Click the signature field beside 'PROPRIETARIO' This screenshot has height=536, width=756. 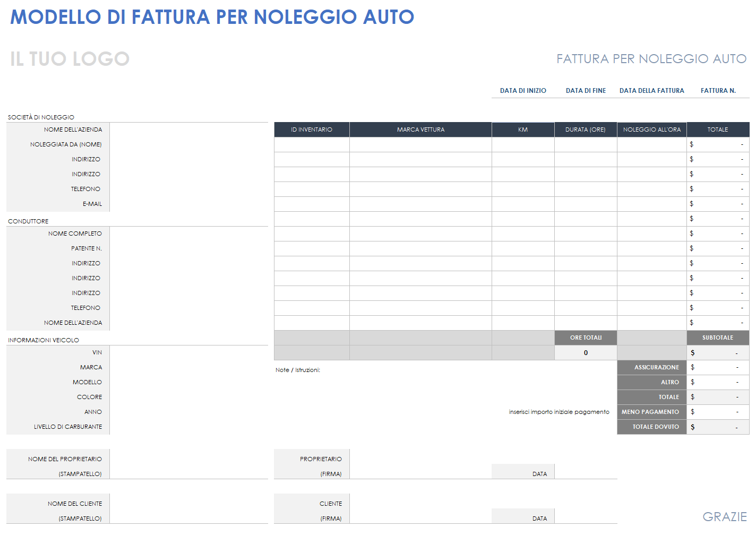coord(420,464)
